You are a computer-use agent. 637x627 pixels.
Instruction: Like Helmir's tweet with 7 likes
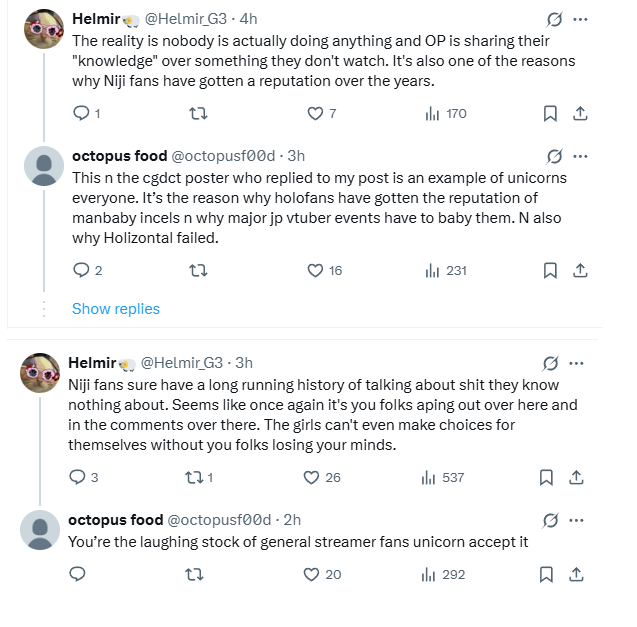tap(315, 114)
